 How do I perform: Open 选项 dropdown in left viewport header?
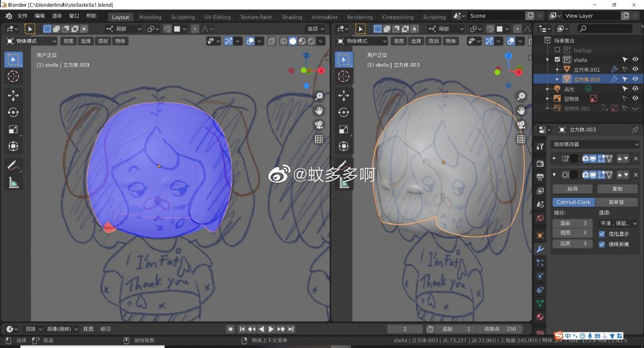coord(316,29)
